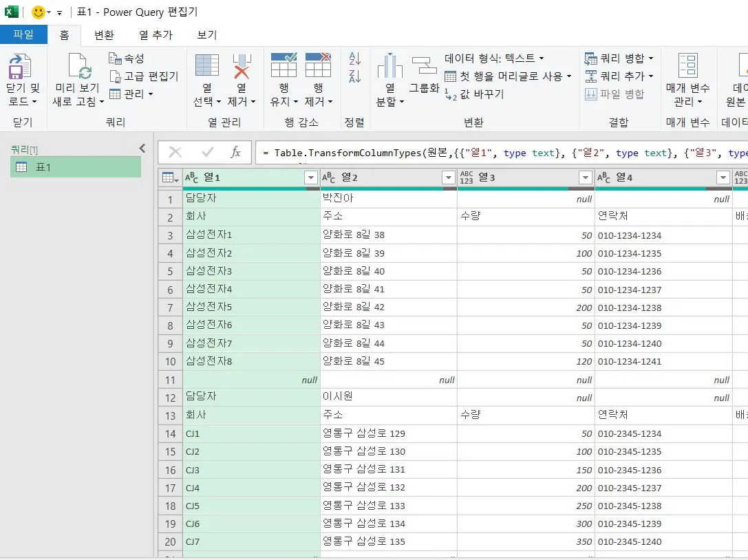The width and height of the screenshot is (748, 560).
Task: Click cell 박진아 in row 1
Action: click(x=389, y=198)
